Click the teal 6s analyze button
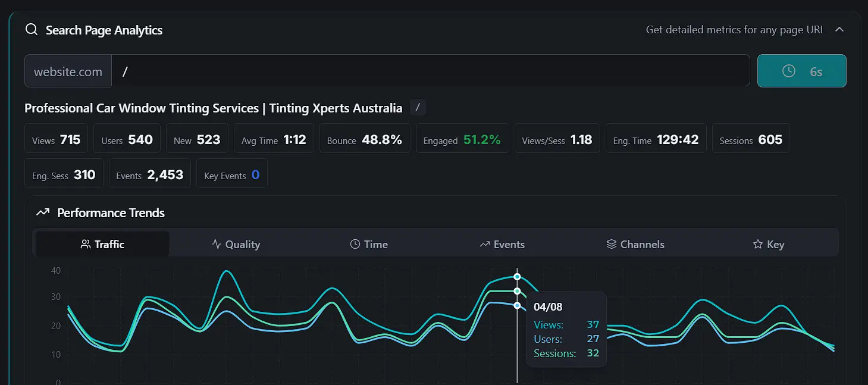Image resolution: width=868 pixels, height=385 pixels. coord(801,71)
